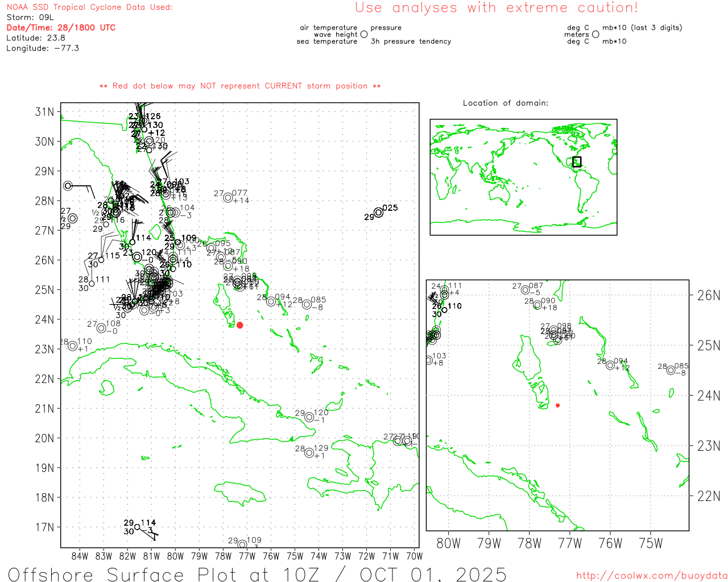Select the station circle labeled 114 near 17N
The height and width of the screenshot is (582, 728).
[137, 527]
